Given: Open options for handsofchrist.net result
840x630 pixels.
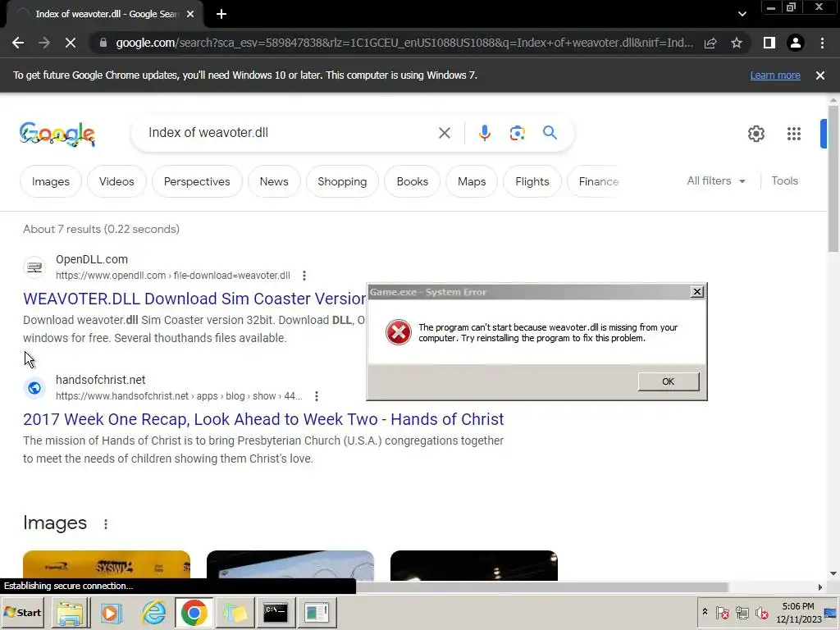Looking at the screenshot, I should (317, 396).
